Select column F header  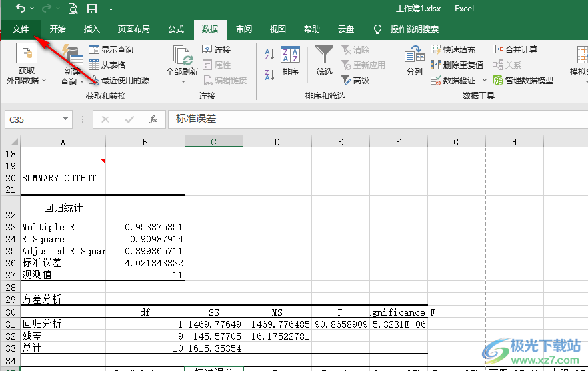point(398,142)
